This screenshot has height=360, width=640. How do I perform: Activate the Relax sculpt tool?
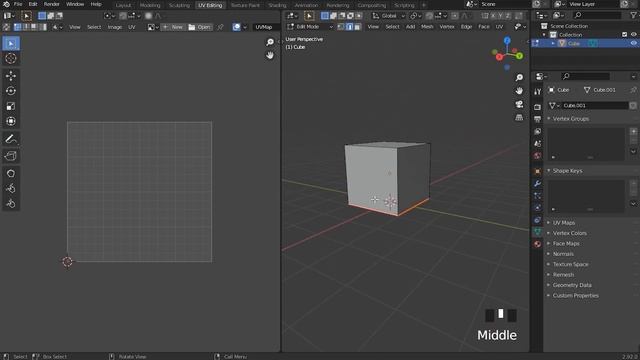(11, 189)
